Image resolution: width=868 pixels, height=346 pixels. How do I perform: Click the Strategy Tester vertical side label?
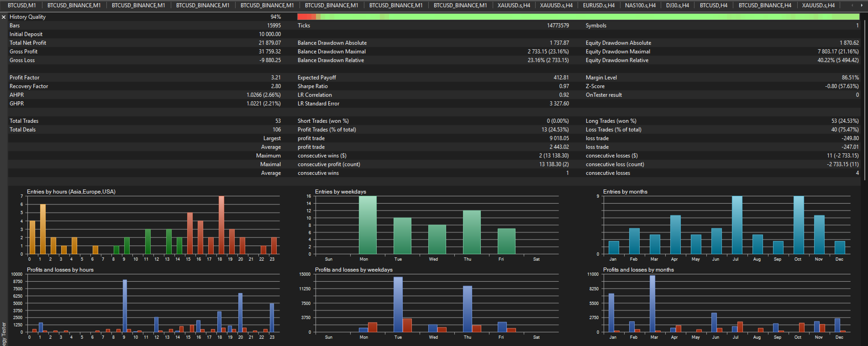[4, 333]
